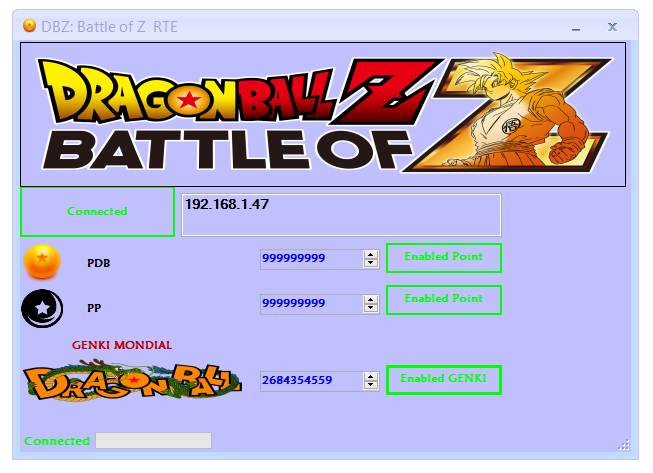Toggle the Enabled Point button for PDB
The width and height of the screenshot is (653, 473).
[444, 258]
